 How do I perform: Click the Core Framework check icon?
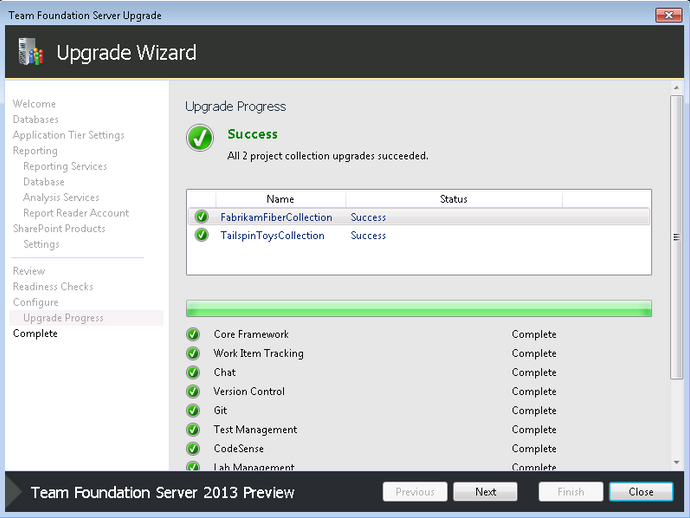pyautogui.click(x=193, y=334)
